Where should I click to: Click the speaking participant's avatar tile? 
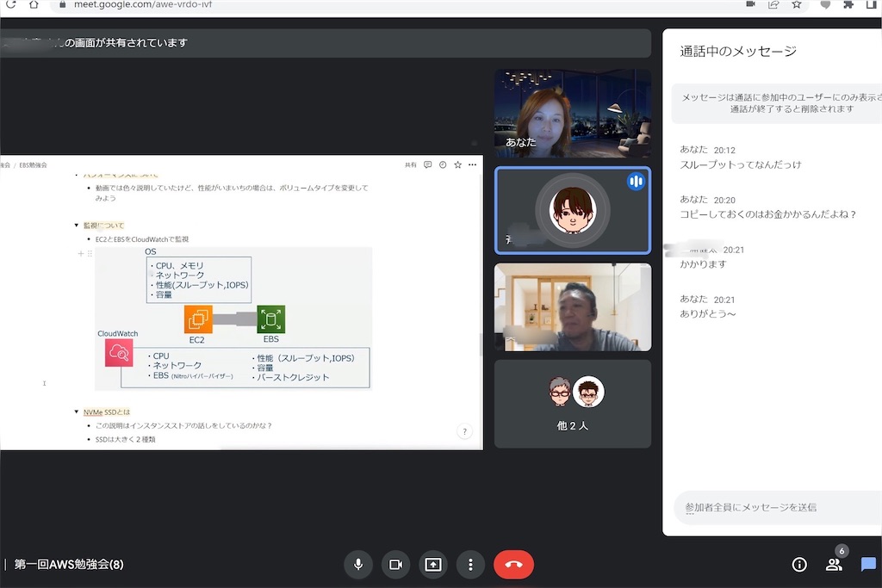(x=573, y=210)
